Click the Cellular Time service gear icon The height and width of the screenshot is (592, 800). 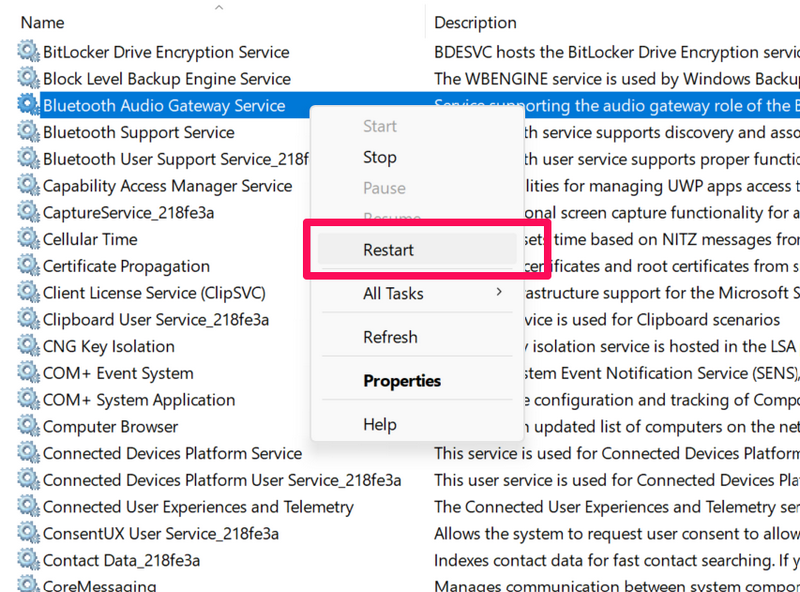pos(28,240)
